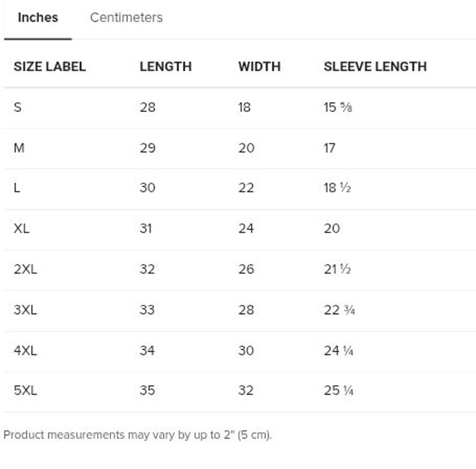Click the M size row label
Viewport: 476px width, 469px height.
coord(19,148)
